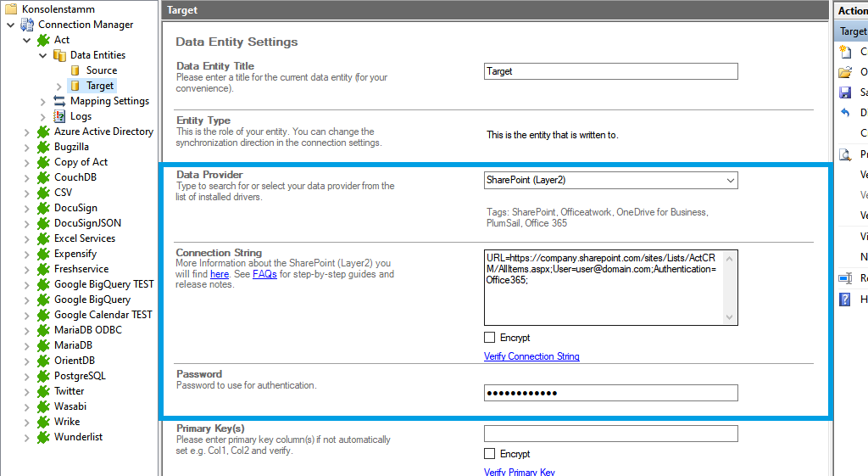Enable Encrypt checkbox under Connection String
868x476 pixels.
coord(490,338)
